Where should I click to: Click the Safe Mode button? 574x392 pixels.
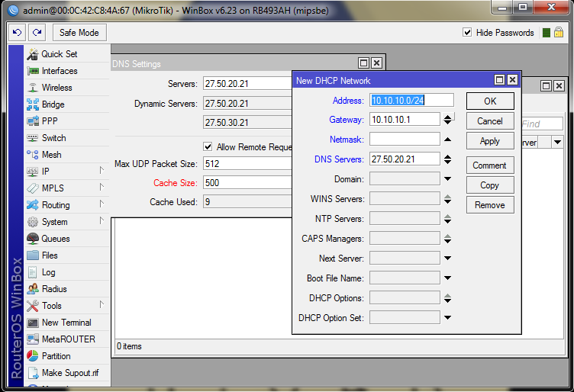(x=79, y=33)
